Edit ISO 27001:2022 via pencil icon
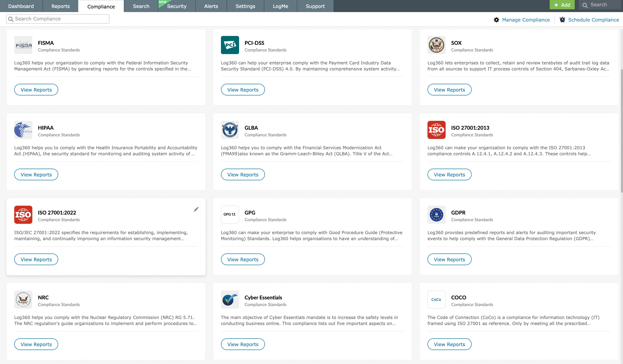The width and height of the screenshot is (623, 364). [x=196, y=209]
